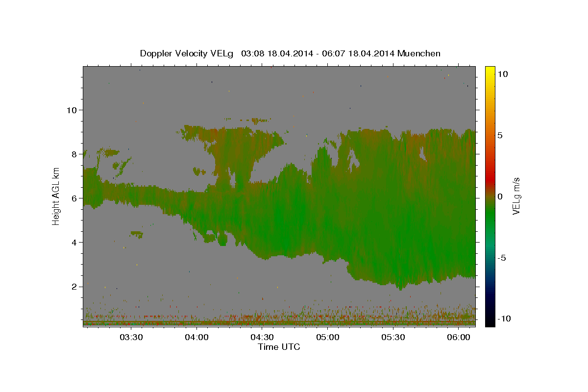588x392 pixels.
Task: Click the plot title 'Doppler Velocity VELg'
Action: [x=187, y=53]
